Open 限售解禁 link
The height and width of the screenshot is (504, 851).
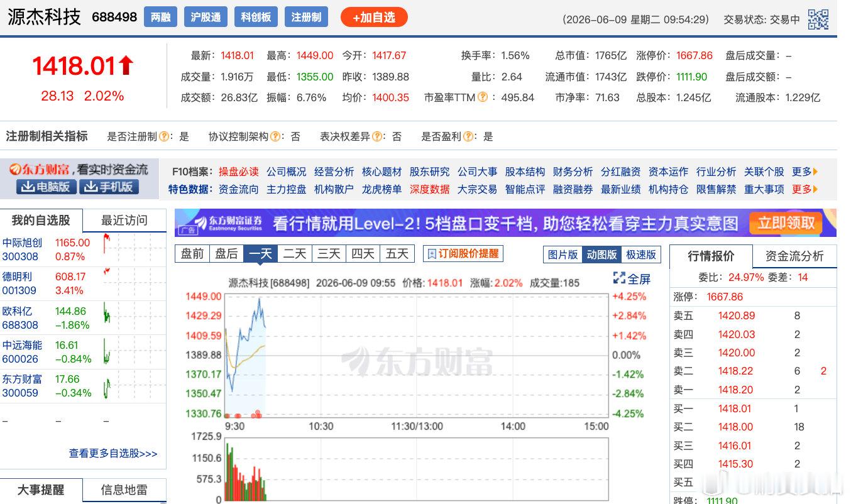tap(716, 189)
